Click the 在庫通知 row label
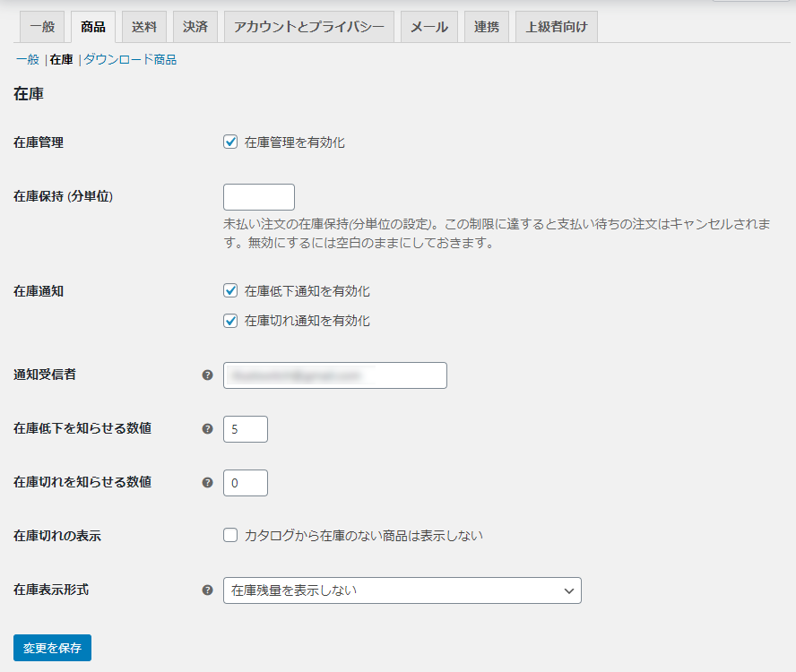Viewport: 796px width, 672px height. 39,291
